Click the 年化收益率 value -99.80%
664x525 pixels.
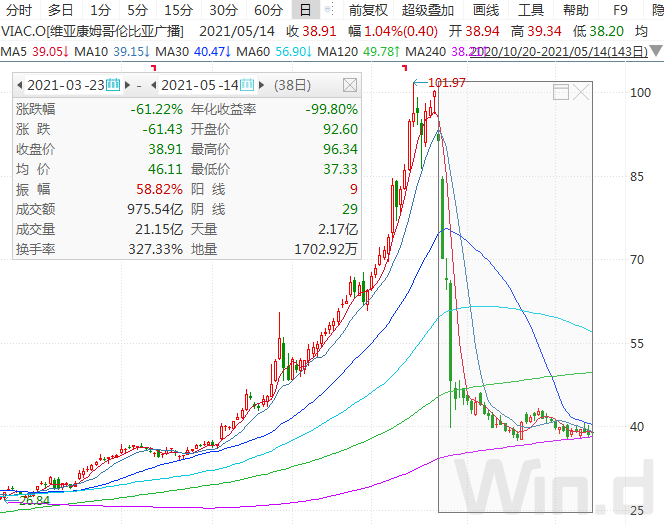click(332, 109)
